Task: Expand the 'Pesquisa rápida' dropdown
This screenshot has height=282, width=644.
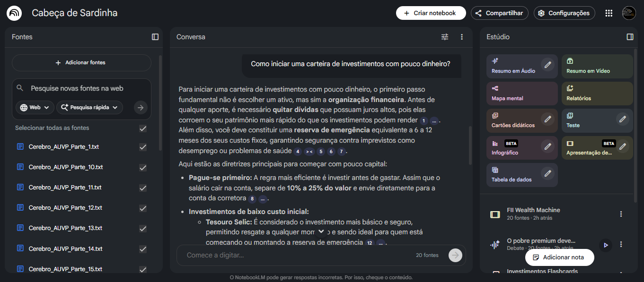Action: pyautogui.click(x=89, y=108)
